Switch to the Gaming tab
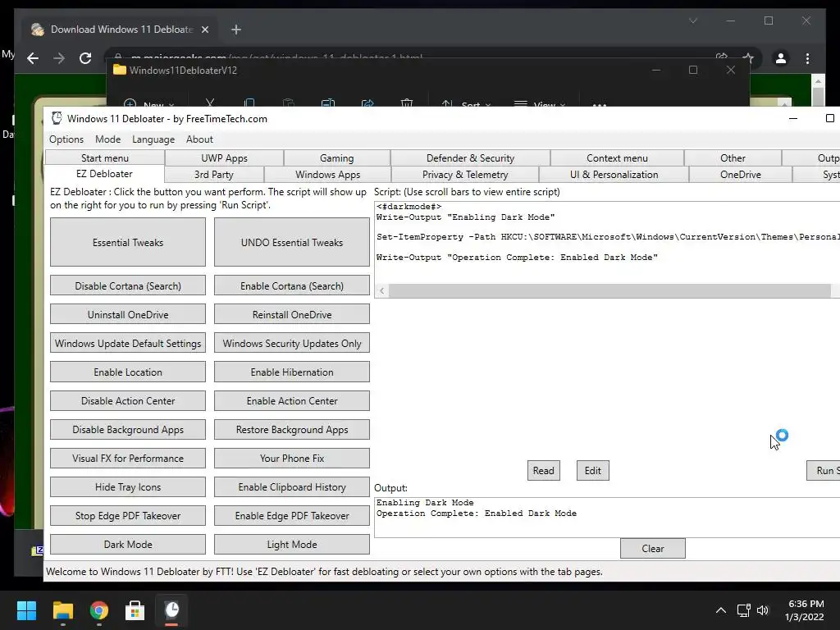 [x=336, y=158]
